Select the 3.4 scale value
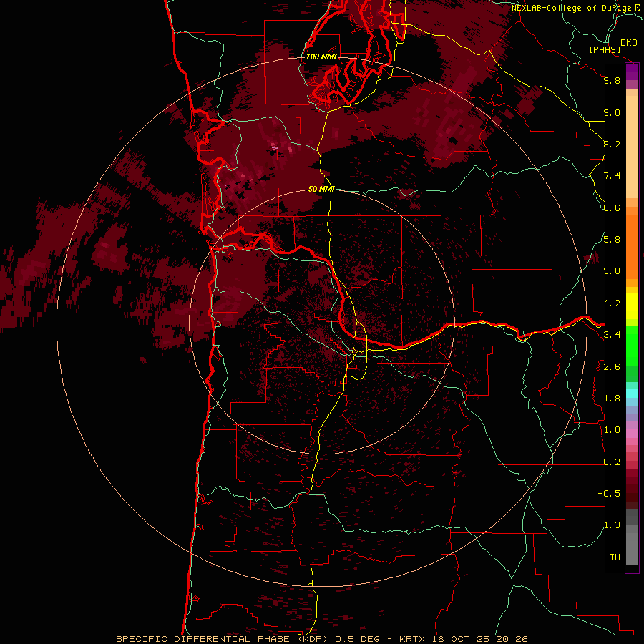 [x=612, y=335]
